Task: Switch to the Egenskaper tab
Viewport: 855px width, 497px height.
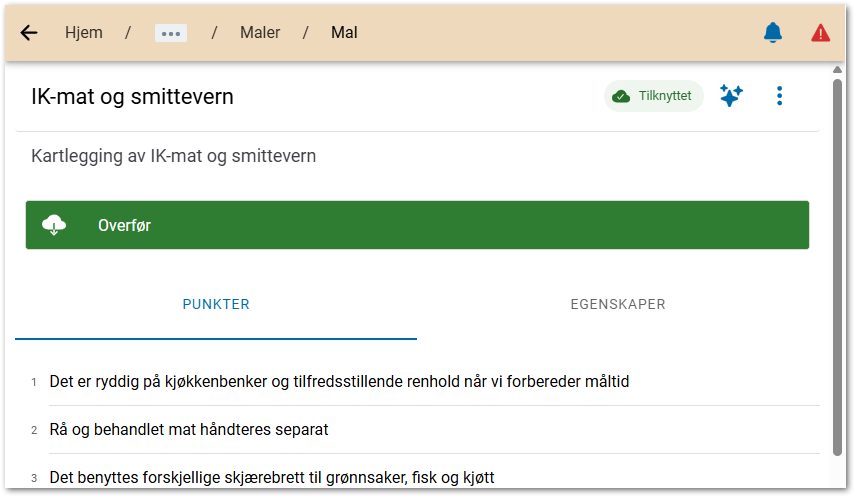Action: pyautogui.click(x=617, y=304)
